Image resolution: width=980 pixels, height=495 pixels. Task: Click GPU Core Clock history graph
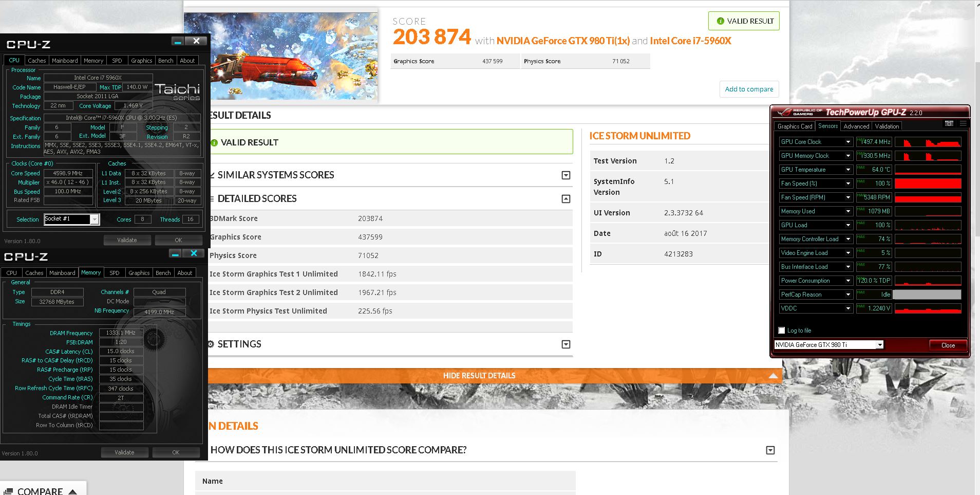coord(928,142)
